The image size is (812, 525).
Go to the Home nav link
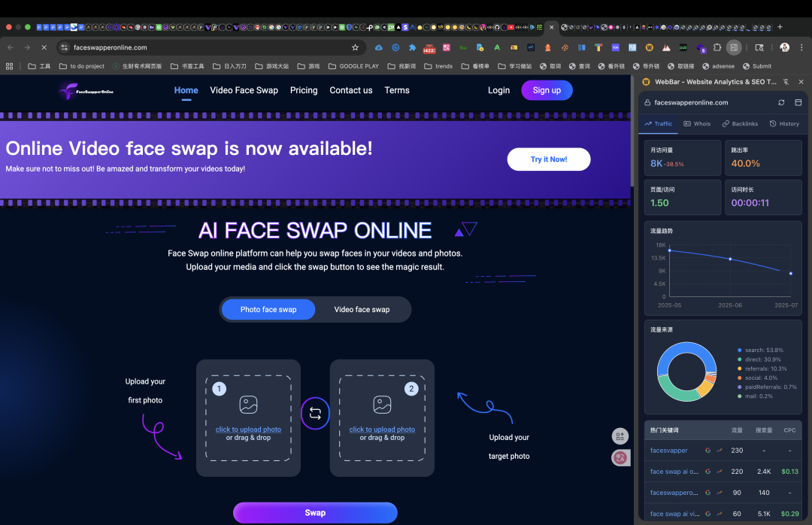tap(186, 90)
